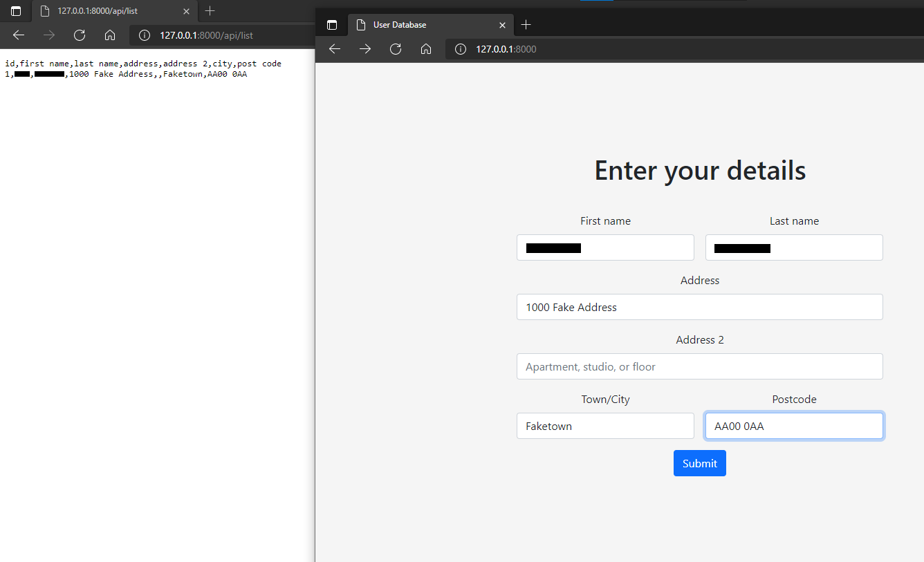Click the Address 2 input field

pos(699,366)
